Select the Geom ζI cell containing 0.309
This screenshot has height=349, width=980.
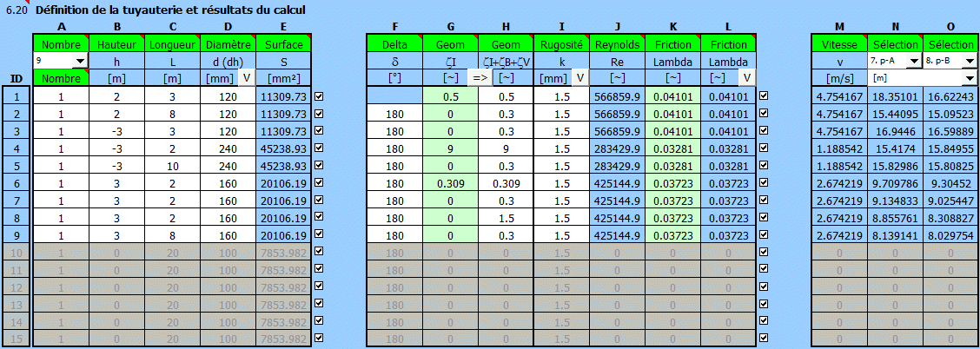pos(451,183)
